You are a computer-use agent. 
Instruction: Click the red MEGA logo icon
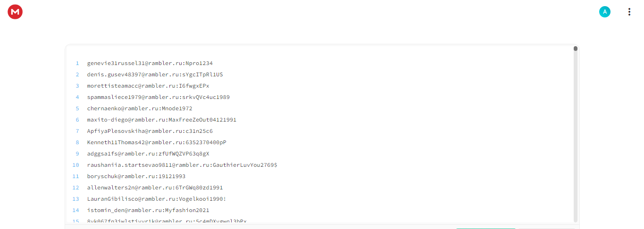15,12
